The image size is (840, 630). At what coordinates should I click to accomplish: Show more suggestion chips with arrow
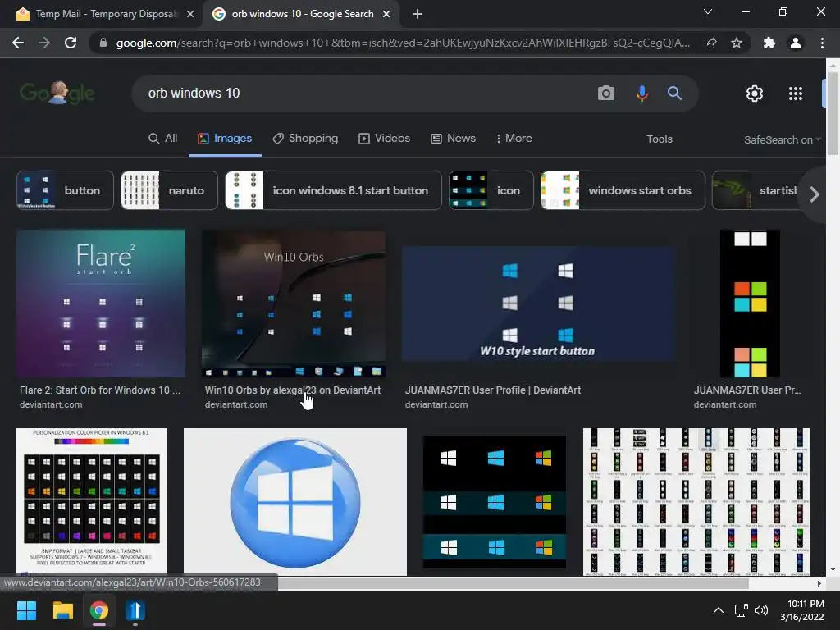[x=815, y=194]
